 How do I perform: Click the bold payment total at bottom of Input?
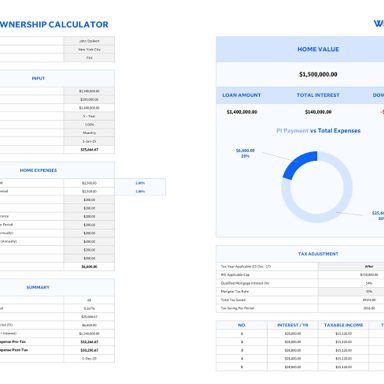tap(89, 150)
